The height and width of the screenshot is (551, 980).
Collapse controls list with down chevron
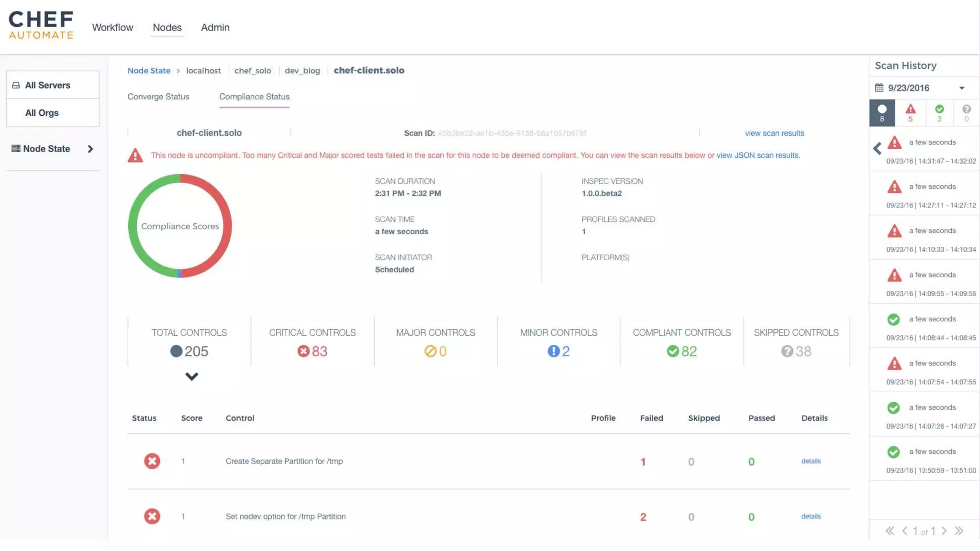[191, 376]
